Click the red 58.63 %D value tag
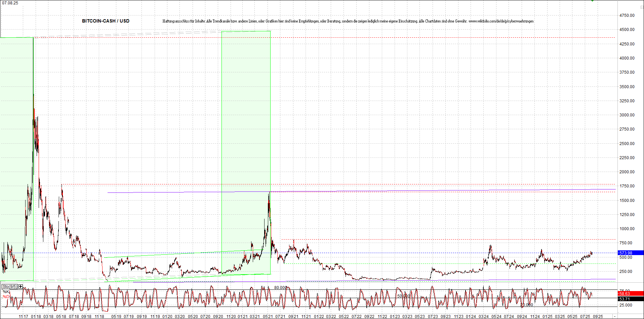Screen dimensions: 644x319 (631, 293)
